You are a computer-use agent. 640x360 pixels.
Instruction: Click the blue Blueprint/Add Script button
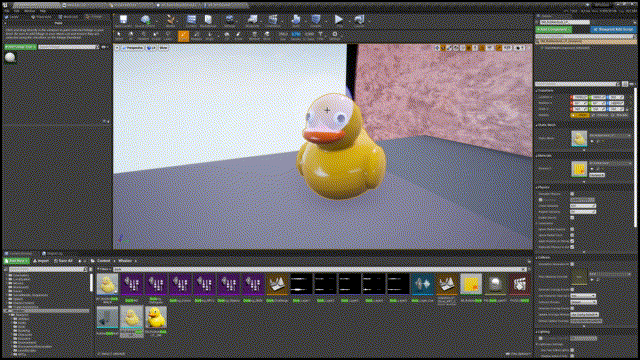click(612, 30)
